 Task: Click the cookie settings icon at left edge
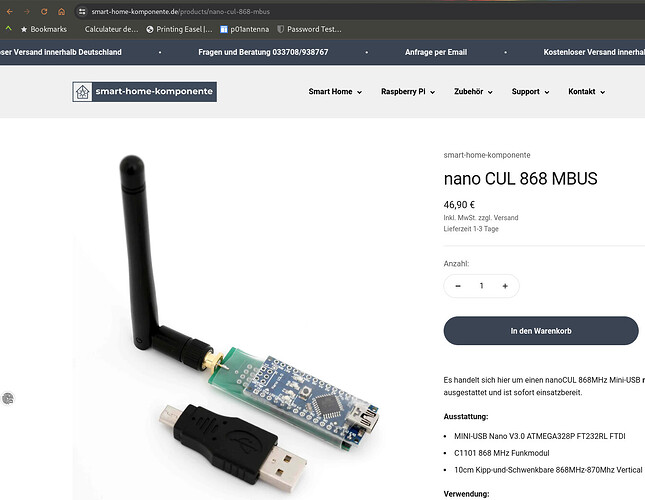click(x=8, y=398)
